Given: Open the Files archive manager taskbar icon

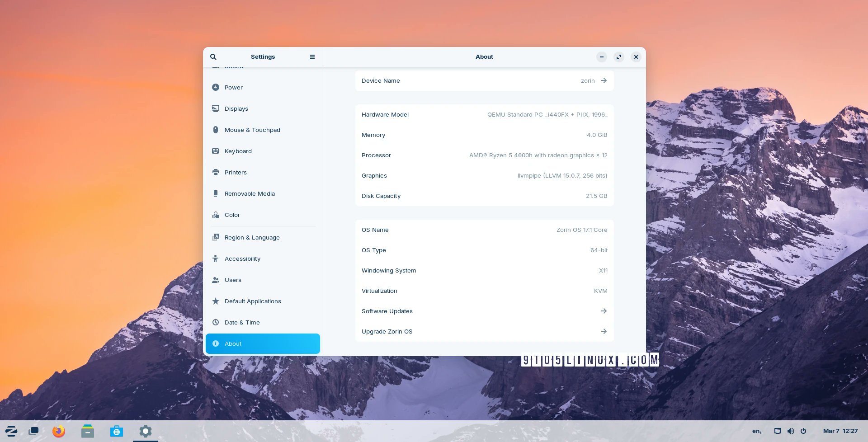Looking at the screenshot, I should [x=87, y=431].
